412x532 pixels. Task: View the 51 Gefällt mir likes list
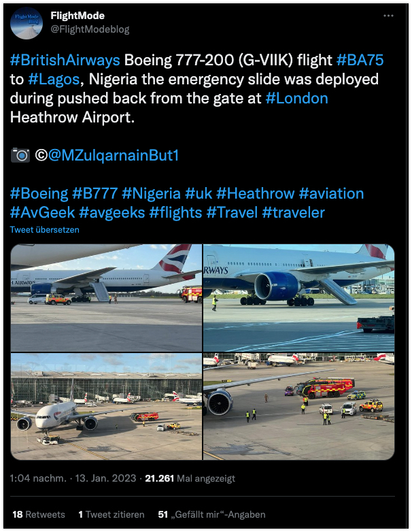[x=211, y=514]
